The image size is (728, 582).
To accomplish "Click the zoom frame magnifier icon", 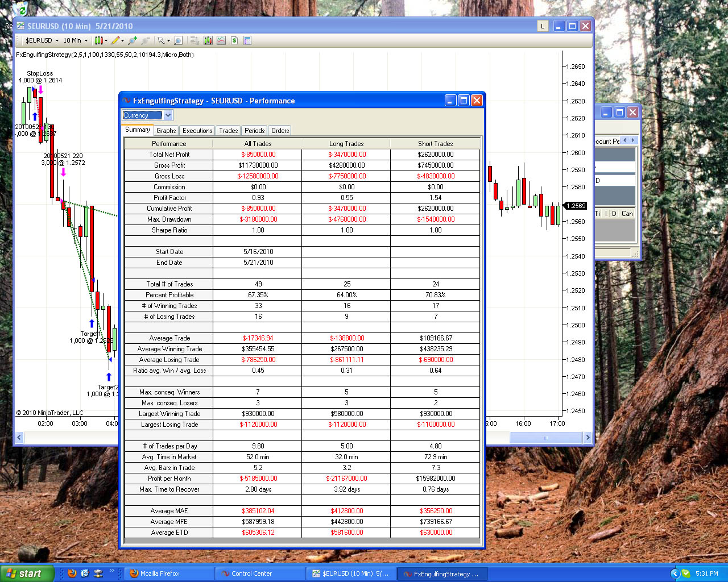I will pyautogui.click(x=178, y=40).
